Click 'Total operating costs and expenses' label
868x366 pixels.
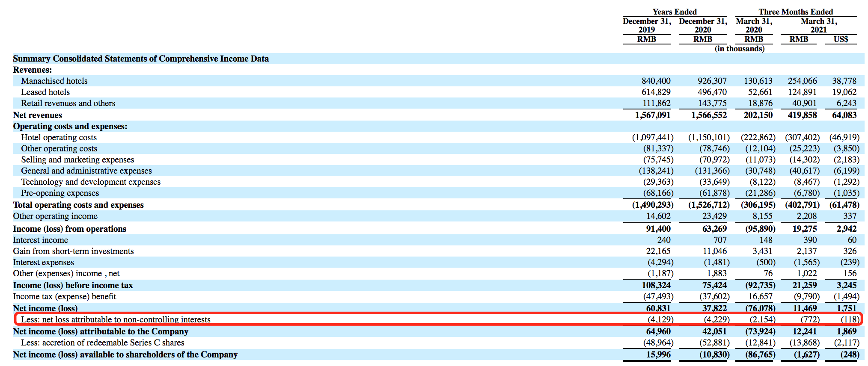[x=78, y=205]
